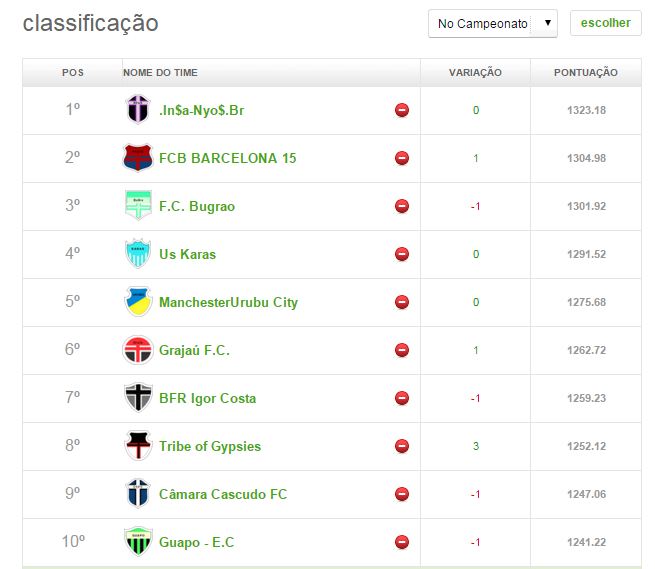
Task: Click the FCB BARCELONA 15 team crest
Action: [137, 158]
